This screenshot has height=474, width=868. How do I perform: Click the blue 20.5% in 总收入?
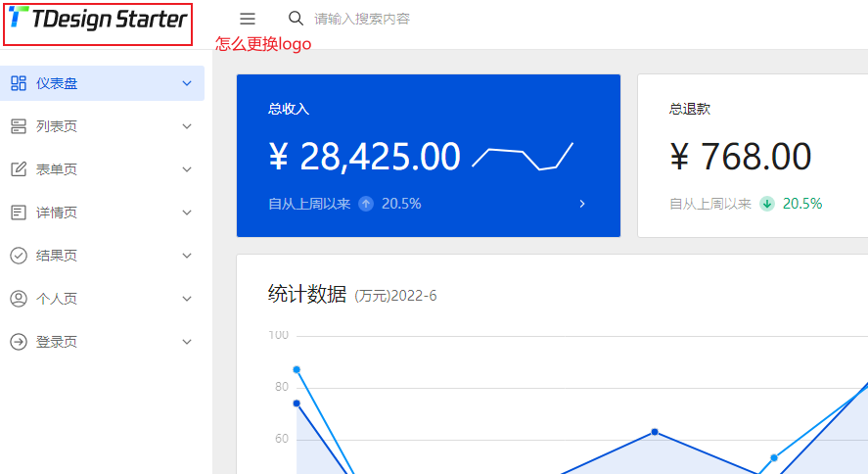coord(401,204)
